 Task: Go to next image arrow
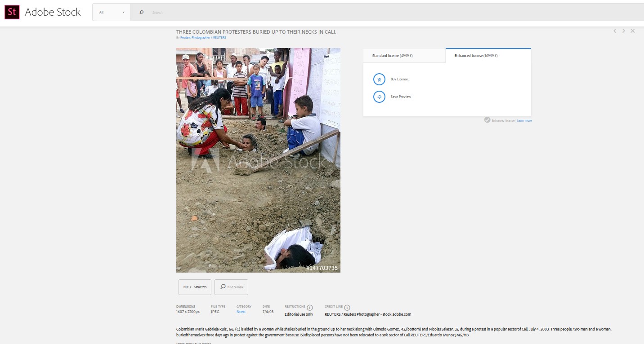click(x=623, y=31)
